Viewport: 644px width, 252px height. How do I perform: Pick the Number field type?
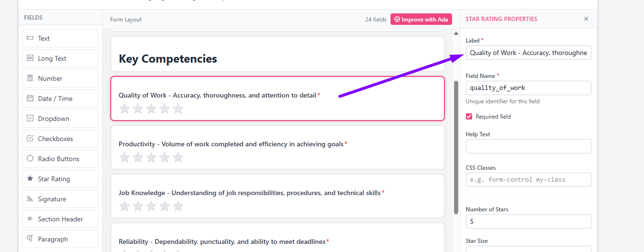coord(60,78)
